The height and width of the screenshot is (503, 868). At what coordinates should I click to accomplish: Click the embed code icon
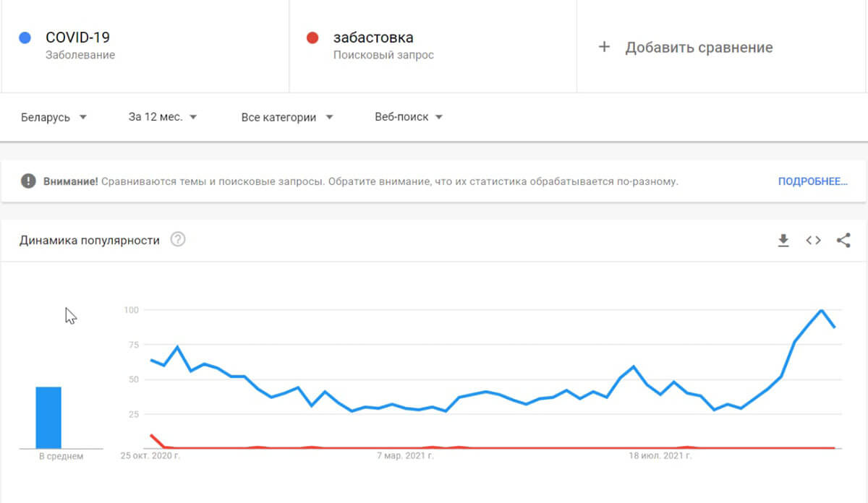coord(814,241)
